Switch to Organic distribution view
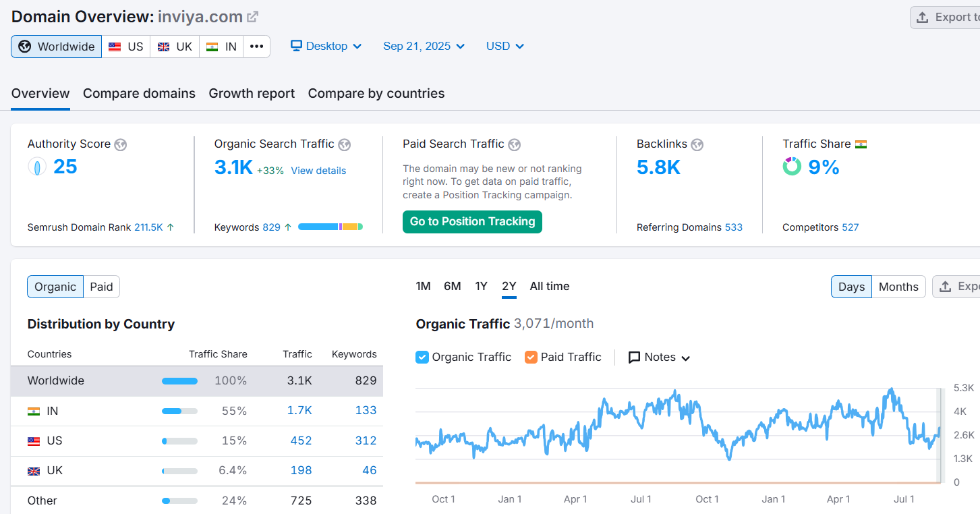 point(55,287)
